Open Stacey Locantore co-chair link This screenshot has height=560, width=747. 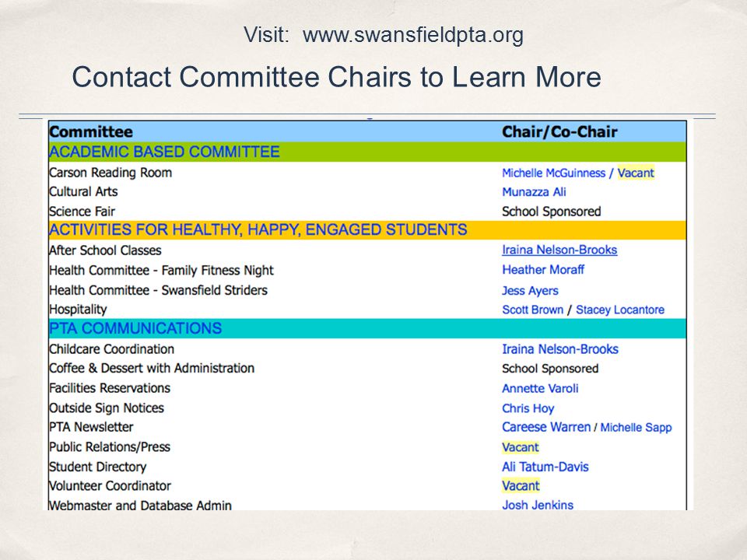(x=620, y=310)
